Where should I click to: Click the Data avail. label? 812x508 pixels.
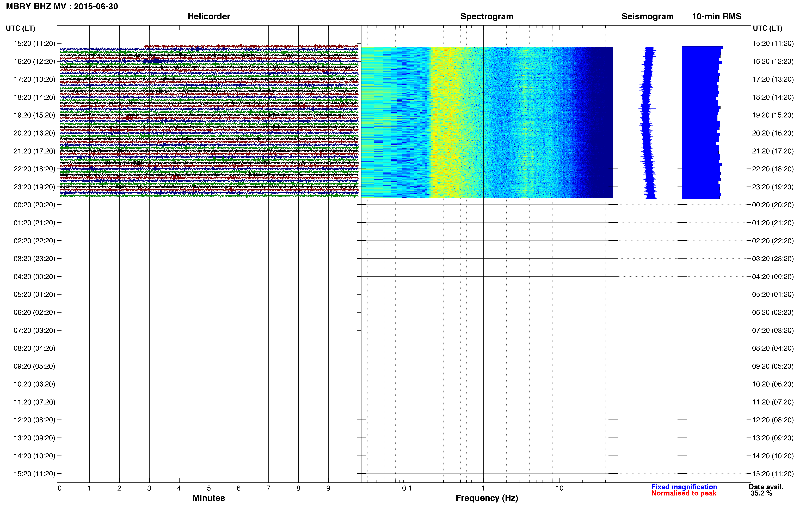(x=766, y=487)
